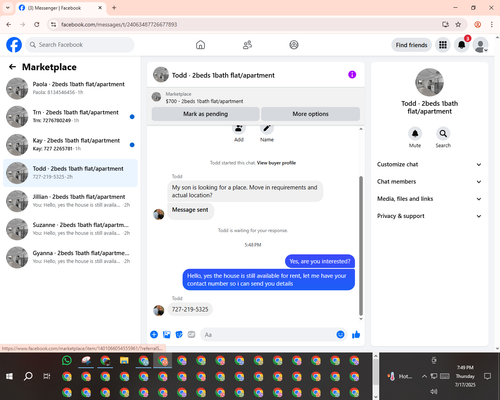Select the Messenger Facebook browser tab
This screenshot has width=500, height=400.
point(61,8)
